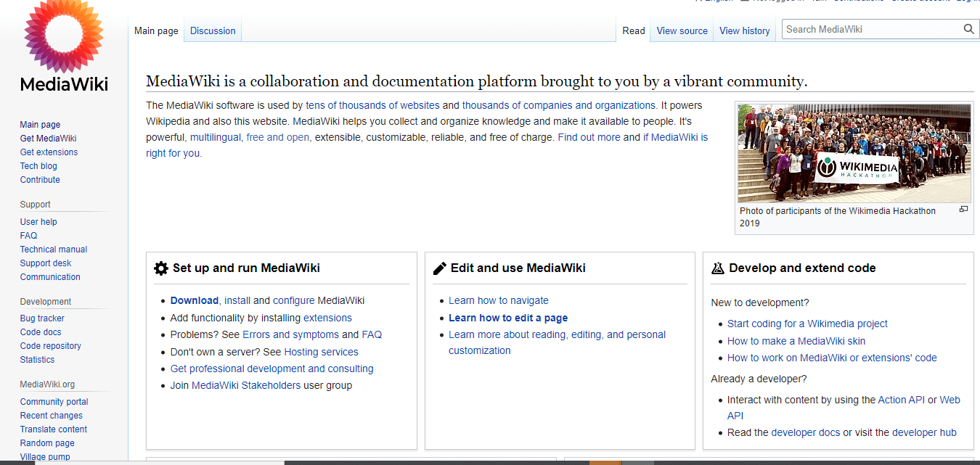The width and height of the screenshot is (980, 465).
Task: Open the free and open link
Action: (x=279, y=137)
